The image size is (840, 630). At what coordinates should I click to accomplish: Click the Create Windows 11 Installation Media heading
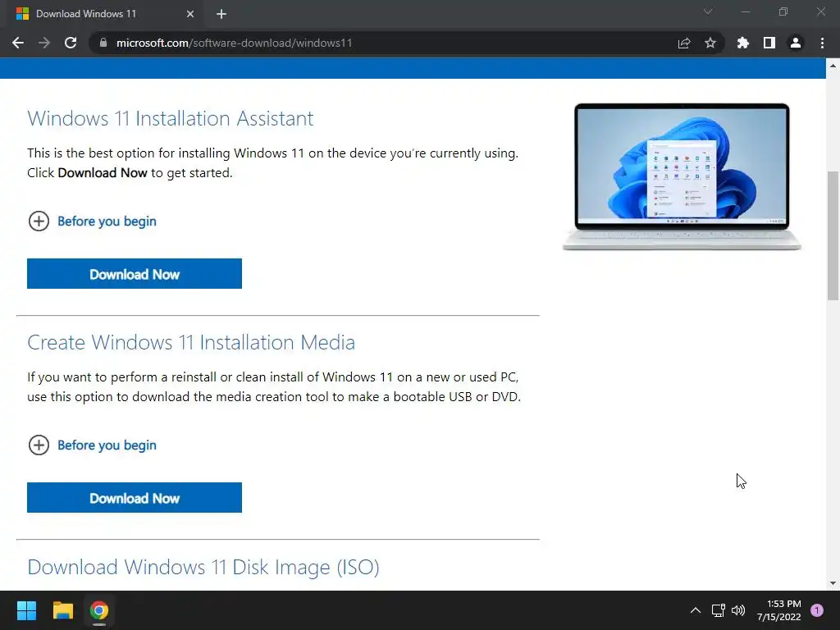point(191,342)
